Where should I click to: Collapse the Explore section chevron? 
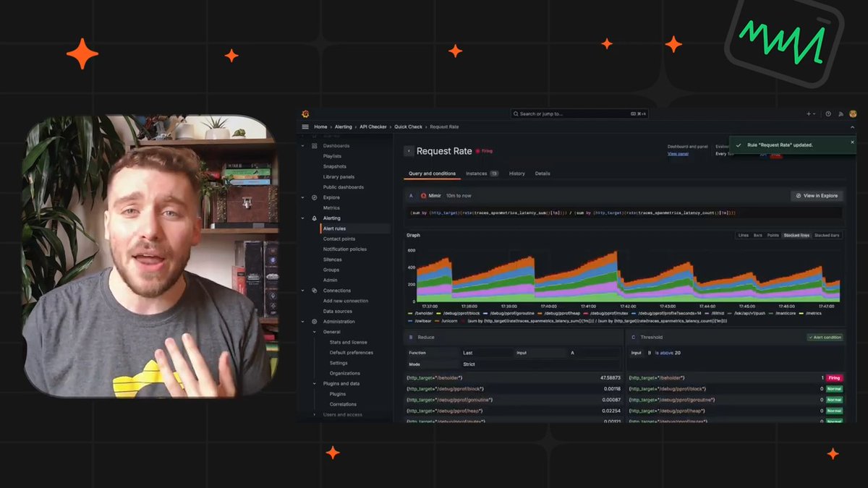click(x=303, y=197)
